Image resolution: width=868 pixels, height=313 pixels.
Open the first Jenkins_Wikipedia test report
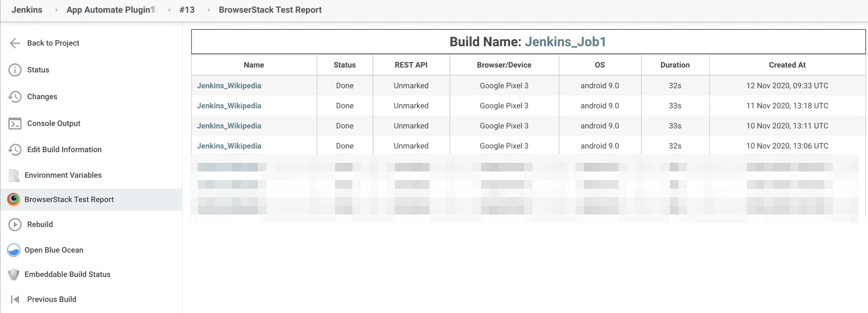point(229,86)
